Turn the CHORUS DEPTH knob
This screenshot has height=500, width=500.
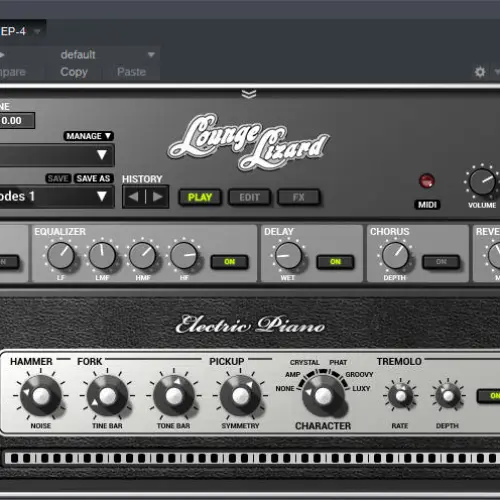pos(395,256)
